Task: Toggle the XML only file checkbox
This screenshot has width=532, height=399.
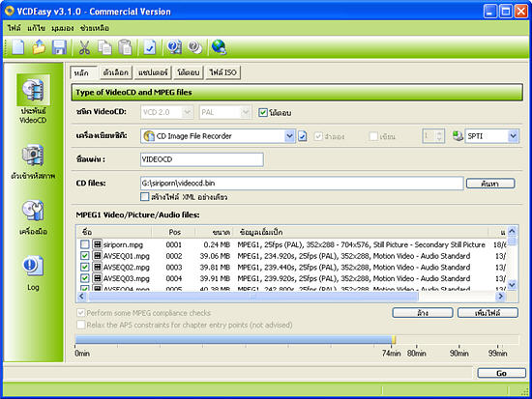Action: (144, 197)
